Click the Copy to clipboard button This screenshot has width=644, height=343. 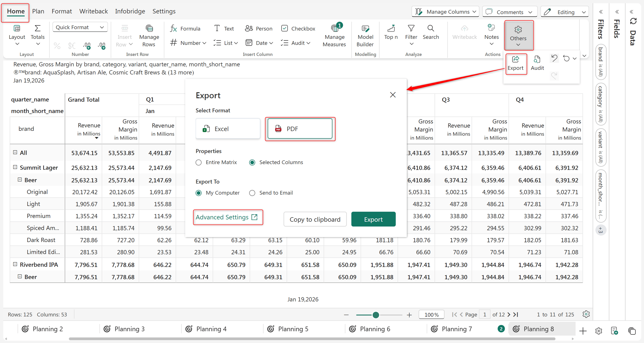[315, 219]
